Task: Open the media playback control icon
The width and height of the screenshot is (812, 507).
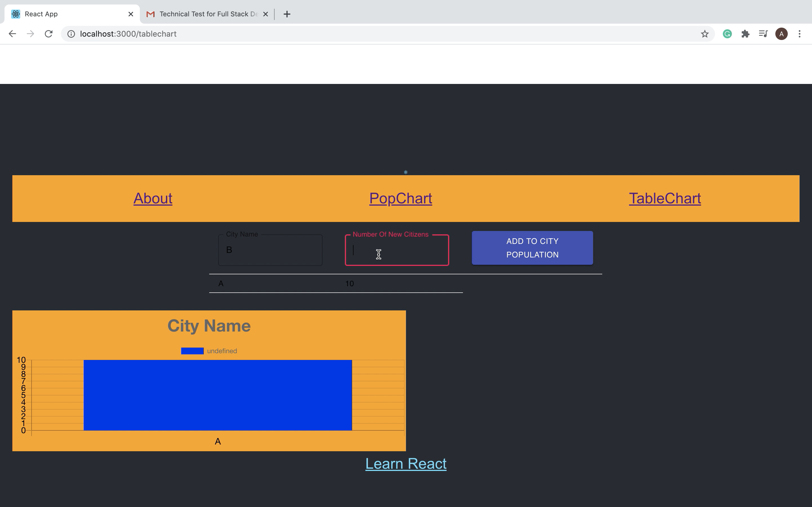Action: [x=763, y=34]
